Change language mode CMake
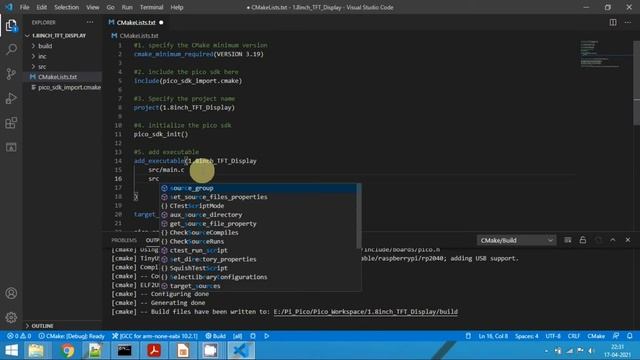640x360 pixels. [596, 336]
